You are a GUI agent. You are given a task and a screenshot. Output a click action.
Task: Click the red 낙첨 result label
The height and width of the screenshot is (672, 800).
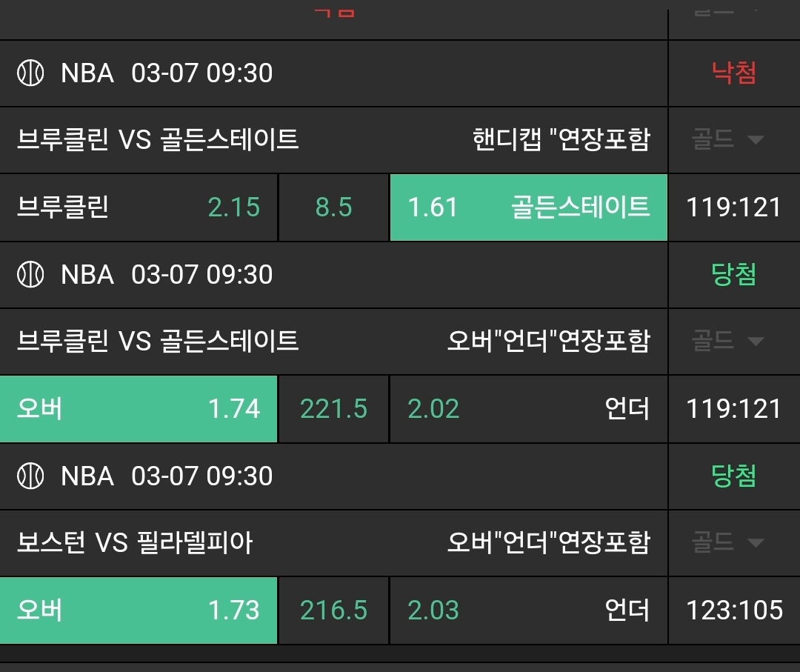pyautogui.click(x=733, y=73)
